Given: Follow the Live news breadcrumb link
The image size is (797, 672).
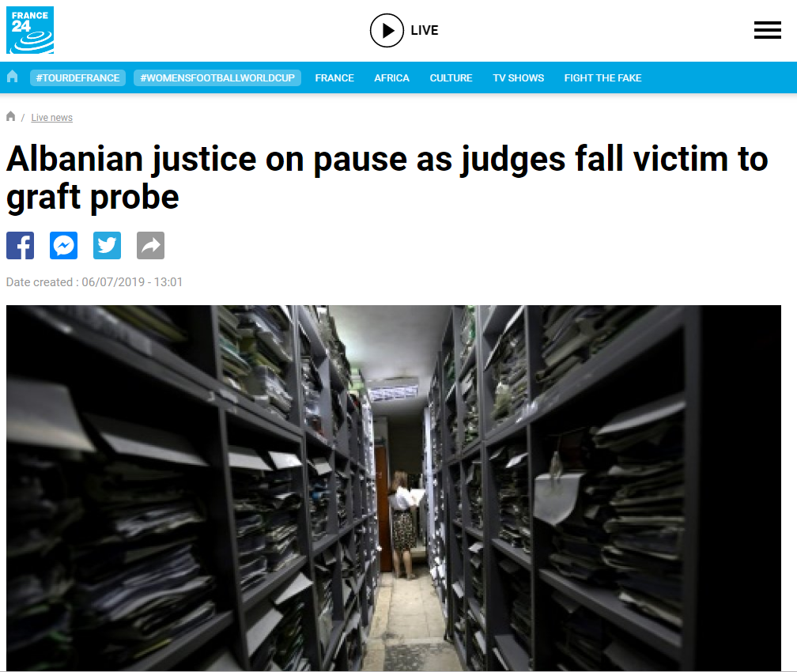Looking at the screenshot, I should point(52,118).
